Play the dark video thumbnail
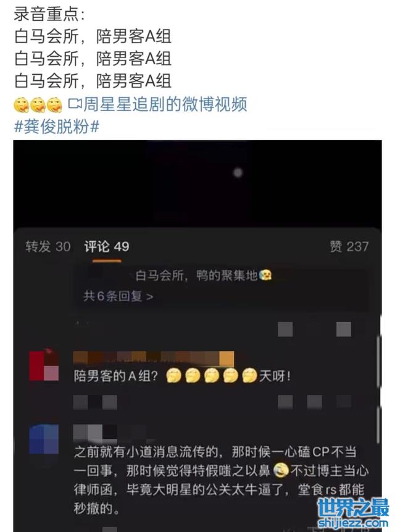The width and height of the screenshot is (395, 532). click(x=197, y=183)
